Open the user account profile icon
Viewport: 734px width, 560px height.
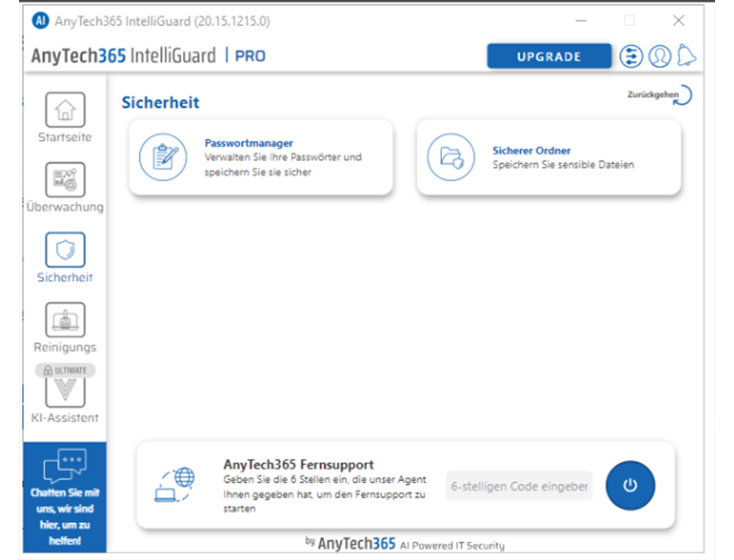pyautogui.click(x=660, y=56)
